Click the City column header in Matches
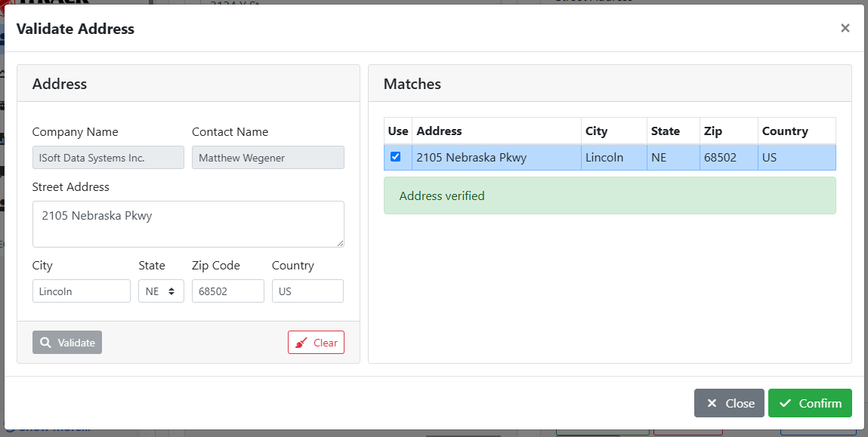 pos(597,131)
